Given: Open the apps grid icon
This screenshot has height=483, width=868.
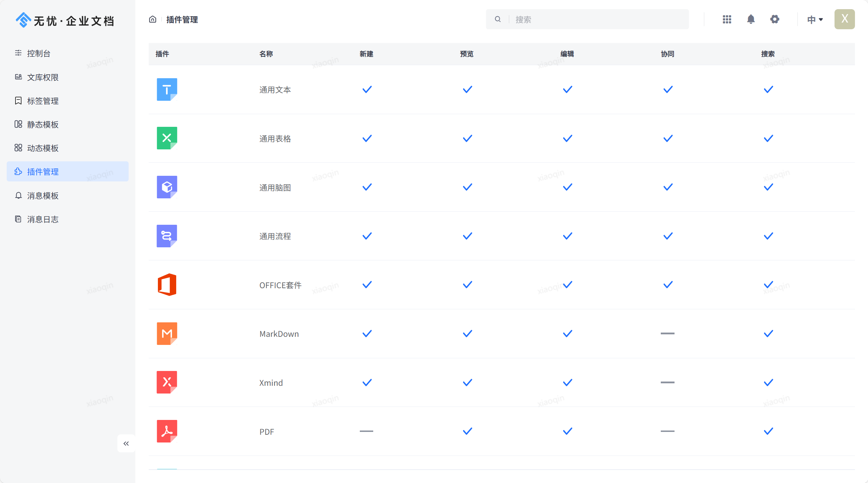Looking at the screenshot, I should pos(727,19).
